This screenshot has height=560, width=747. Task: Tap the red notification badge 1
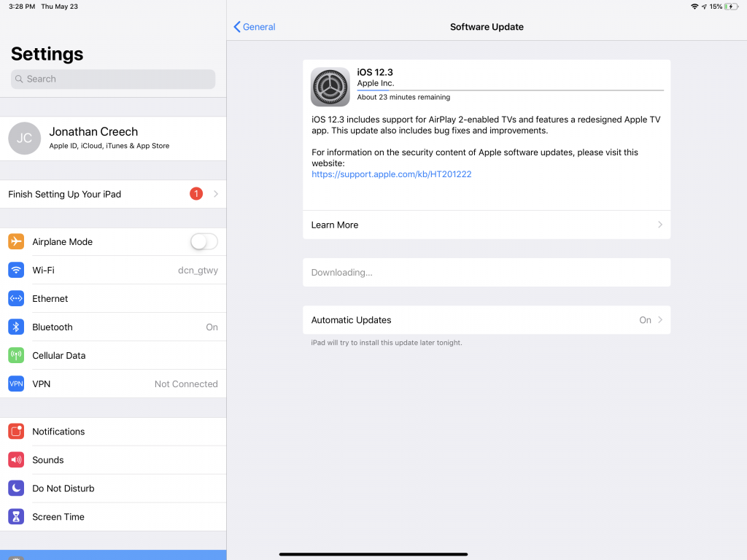tap(196, 194)
